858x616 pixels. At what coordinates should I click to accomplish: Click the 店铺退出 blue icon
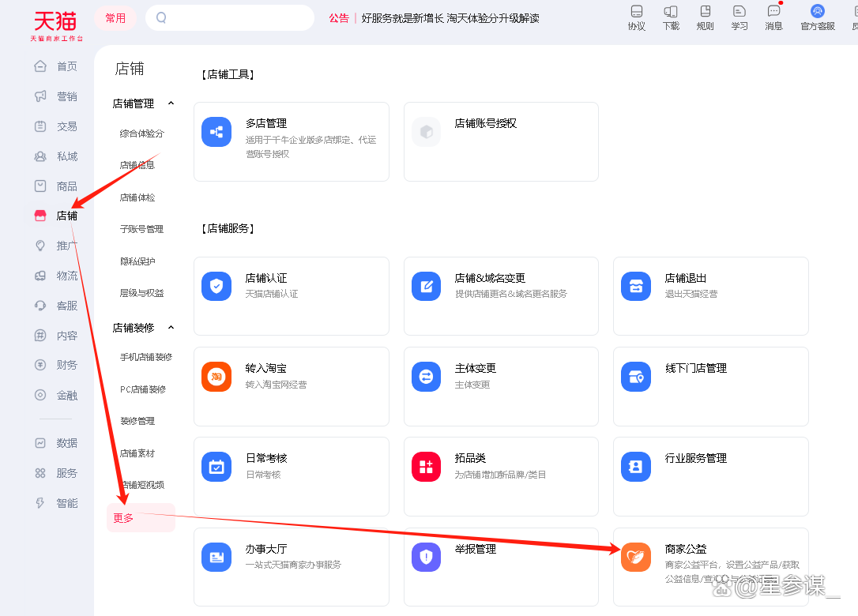(636, 286)
